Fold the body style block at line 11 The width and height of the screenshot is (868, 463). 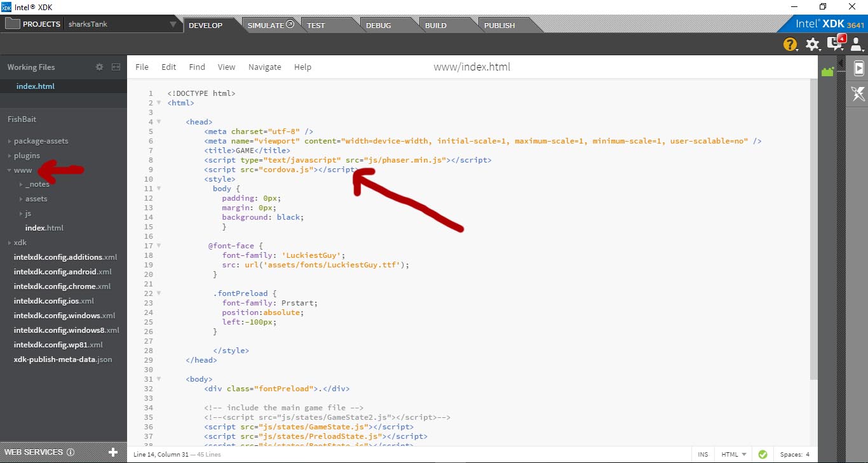tap(159, 189)
